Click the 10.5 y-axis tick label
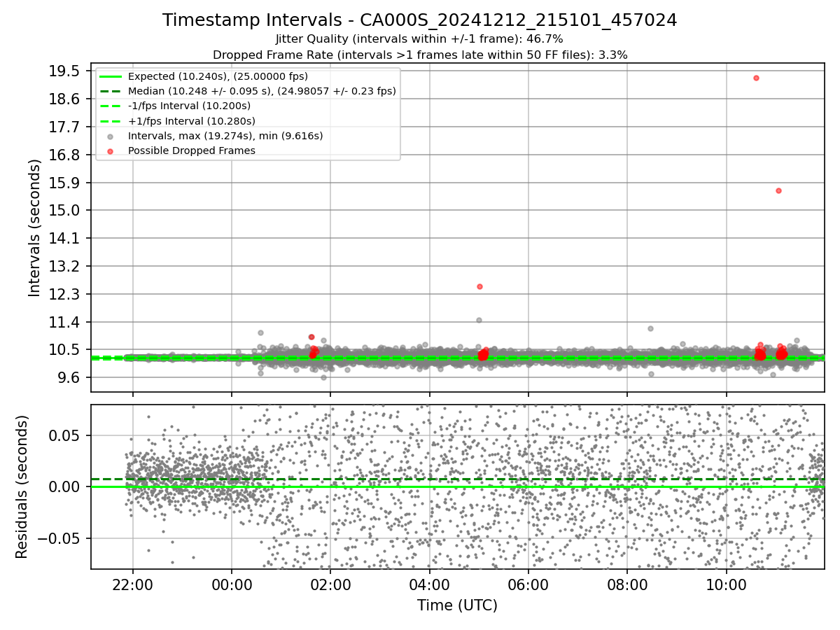This screenshot has width=840, height=630. click(64, 350)
